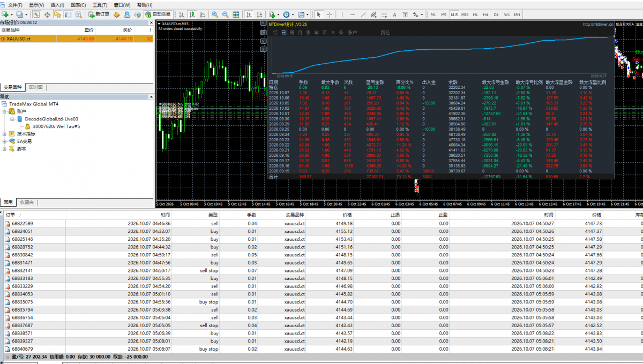Close the market watch panel
Image resolution: width=643 pixels, height=364 pixels.
coord(151,22)
